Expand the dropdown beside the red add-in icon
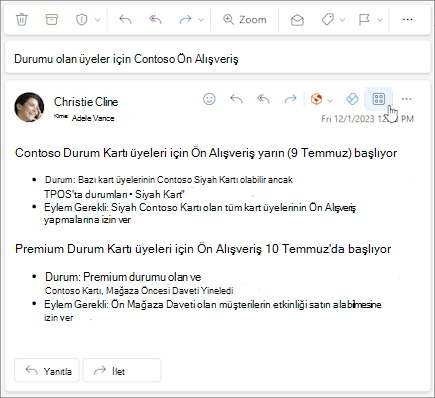435x398 pixels. (x=330, y=100)
